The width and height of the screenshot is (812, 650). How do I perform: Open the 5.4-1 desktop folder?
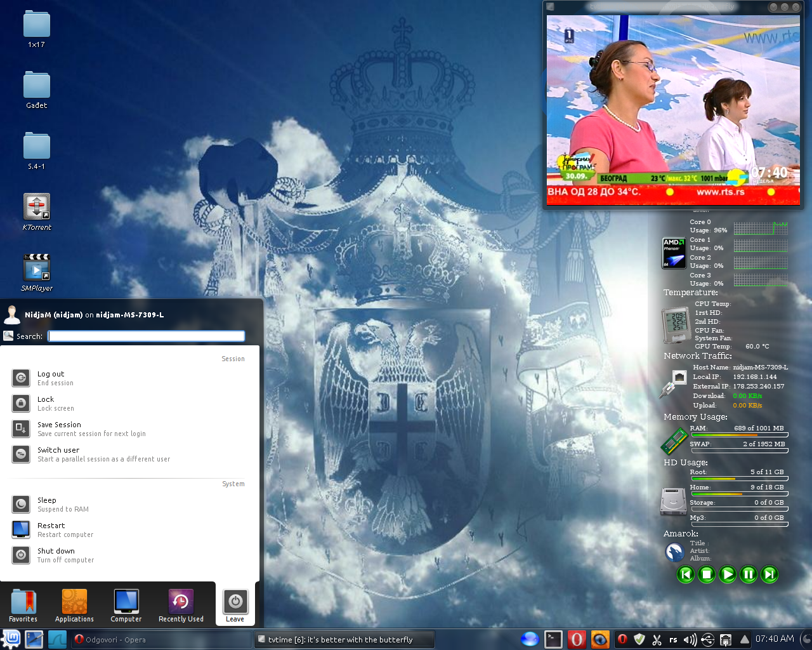36,151
